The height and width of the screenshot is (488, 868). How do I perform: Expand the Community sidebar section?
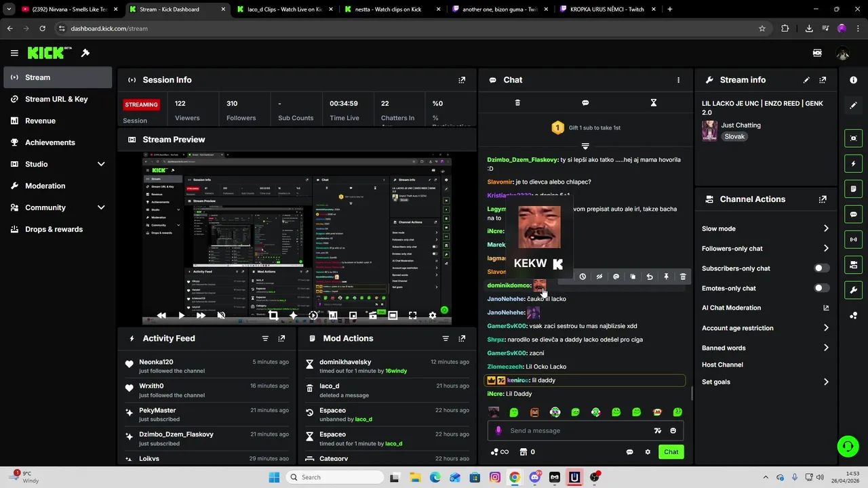pyautogui.click(x=101, y=207)
